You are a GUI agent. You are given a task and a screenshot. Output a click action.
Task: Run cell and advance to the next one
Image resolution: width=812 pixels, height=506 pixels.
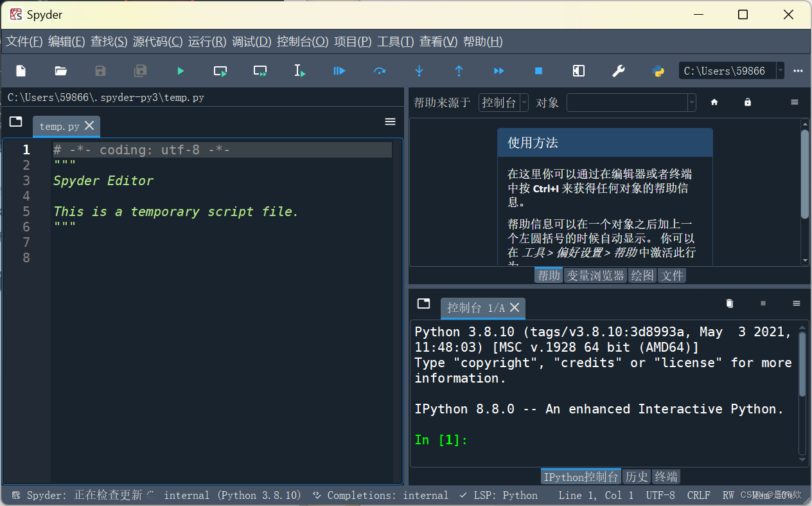point(260,71)
